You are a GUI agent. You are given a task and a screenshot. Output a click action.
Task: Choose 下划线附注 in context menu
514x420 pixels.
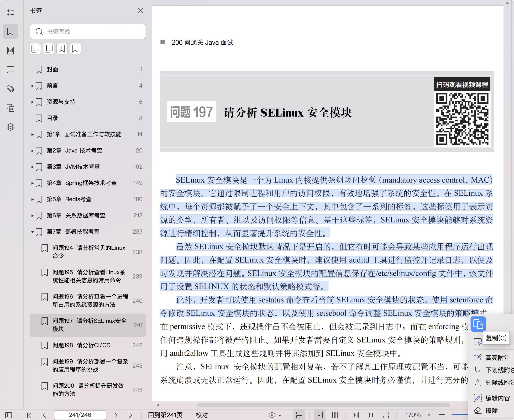(493, 370)
